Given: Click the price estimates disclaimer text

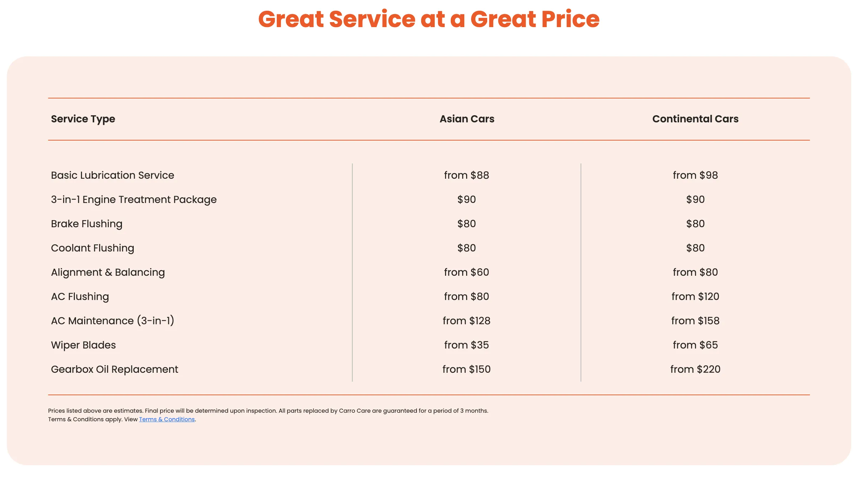Looking at the screenshot, I should pyautogui.click(x=268, y=411).
